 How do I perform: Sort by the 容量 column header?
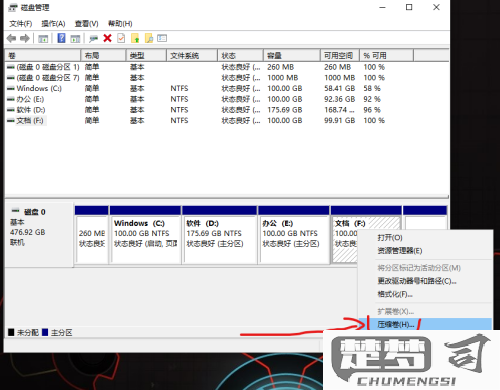tap(292, 55)
